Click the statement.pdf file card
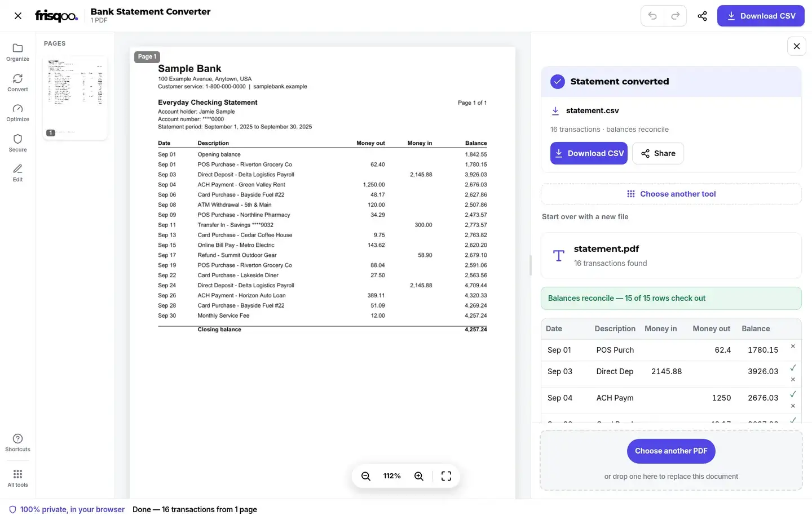The width and height of the screenshot is (812, 520). [x=671, y=255]
